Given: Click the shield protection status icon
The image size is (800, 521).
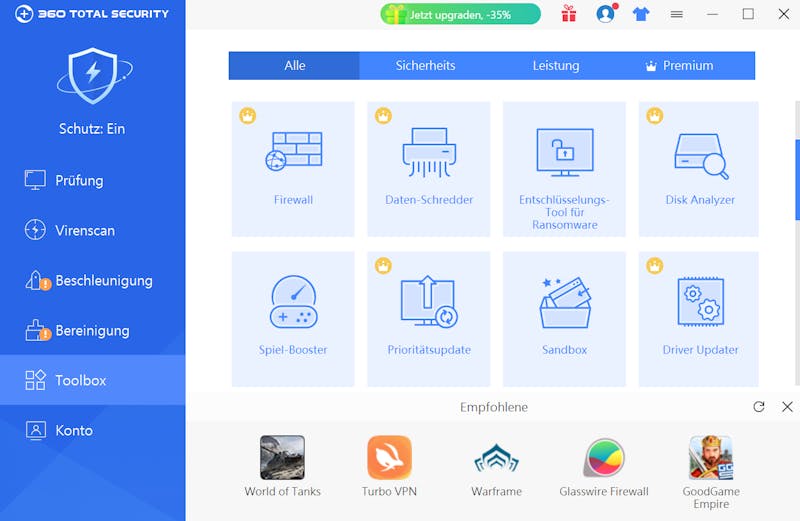Looking at the screenshot, I should tap(94, 76).
